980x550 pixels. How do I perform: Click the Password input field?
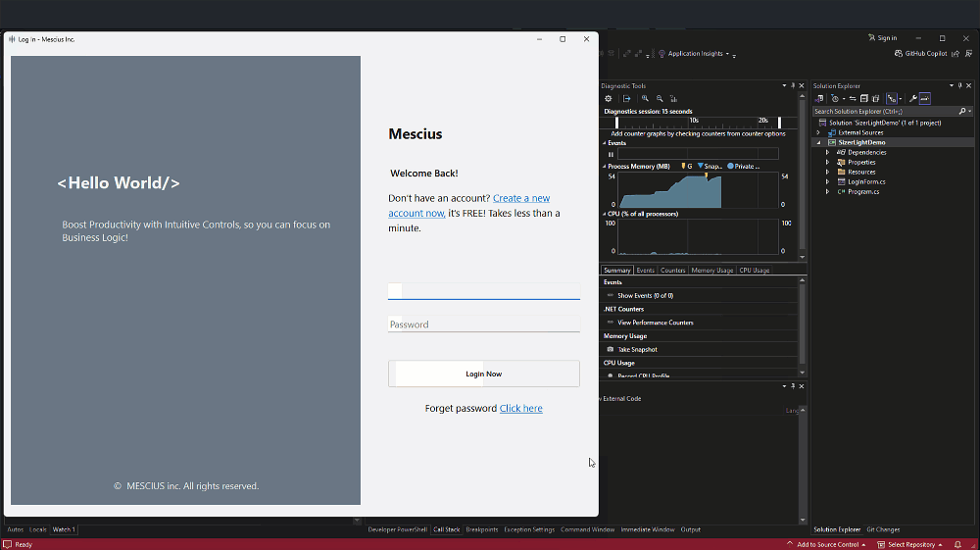click(x=484, y=325)
